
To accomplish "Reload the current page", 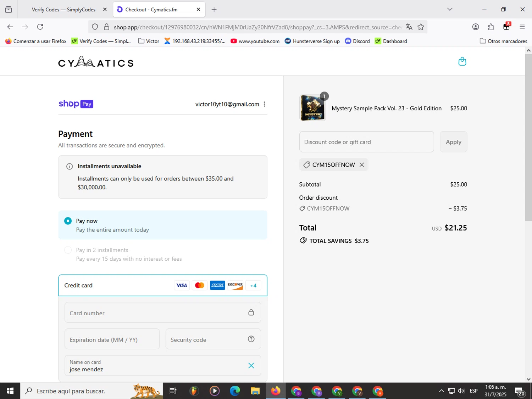I will pos(40,27).
